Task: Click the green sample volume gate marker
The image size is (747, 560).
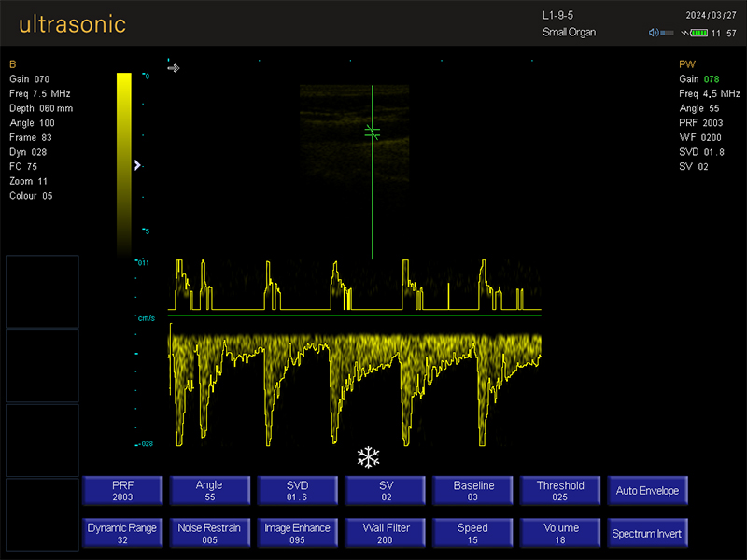Action: 373,132
